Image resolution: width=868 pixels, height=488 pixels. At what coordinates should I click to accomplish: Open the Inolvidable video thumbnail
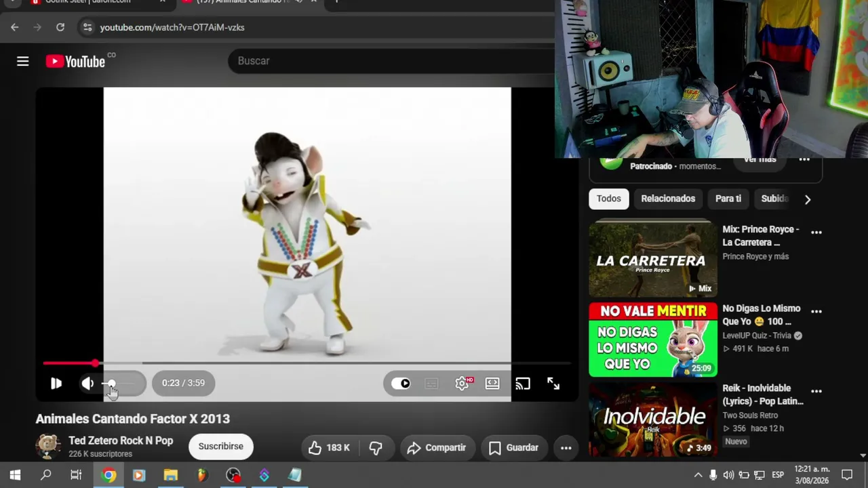point(653,420)
